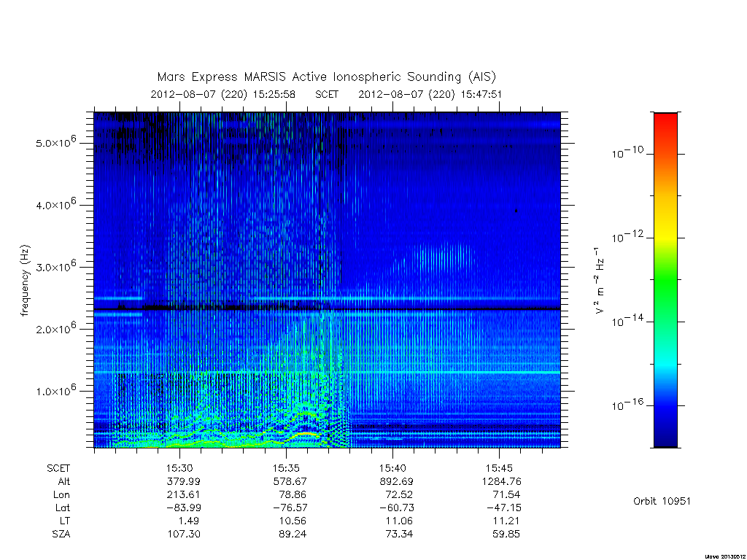Click the Lon row label

pyautogui.click(x=61, y=495)
